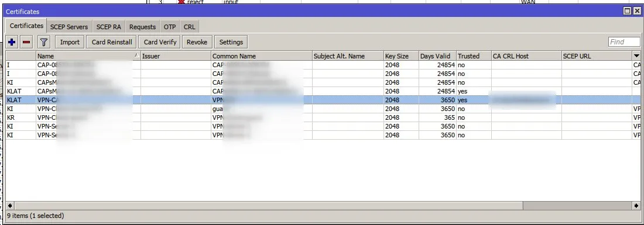Sort by the Issuer column header
Screen dimensions: 644x225
click(x=176, y=56)
